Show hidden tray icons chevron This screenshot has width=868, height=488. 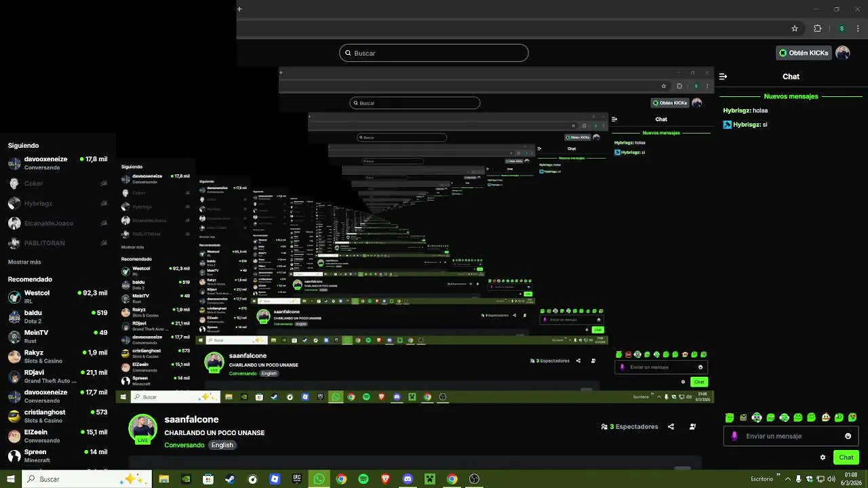[x=789, y=479]
